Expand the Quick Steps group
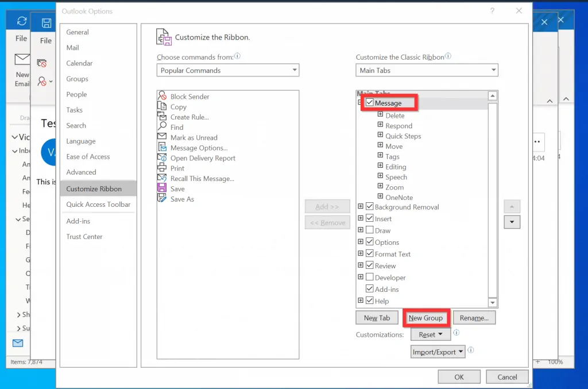The width and height of the screenshot is (588, 389). pos(380,134)
